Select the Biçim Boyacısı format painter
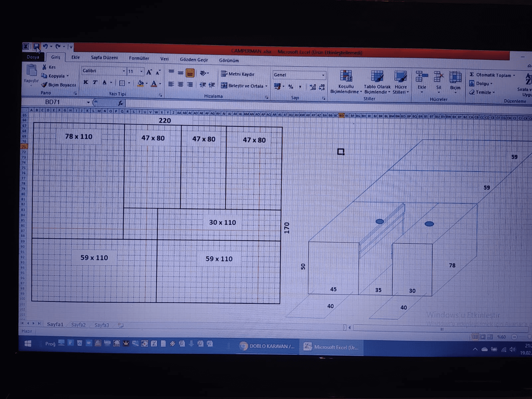532x399 pixels. point(59,85)
